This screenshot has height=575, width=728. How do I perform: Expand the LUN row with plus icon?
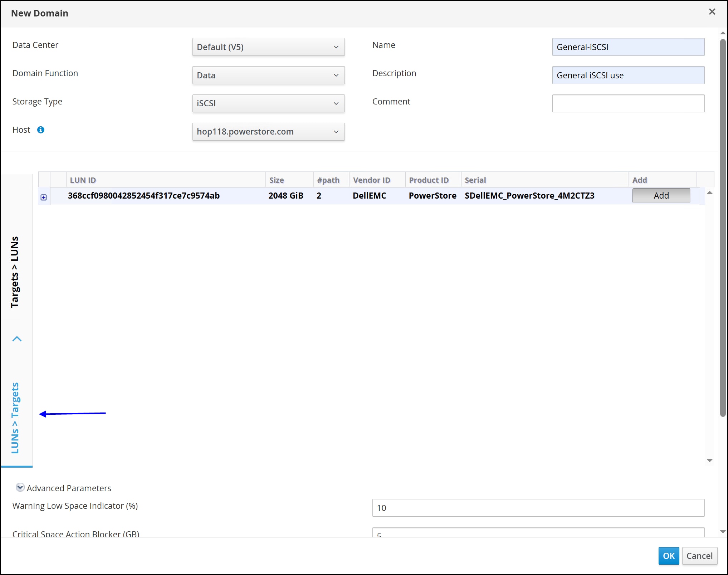click(44, 197)
